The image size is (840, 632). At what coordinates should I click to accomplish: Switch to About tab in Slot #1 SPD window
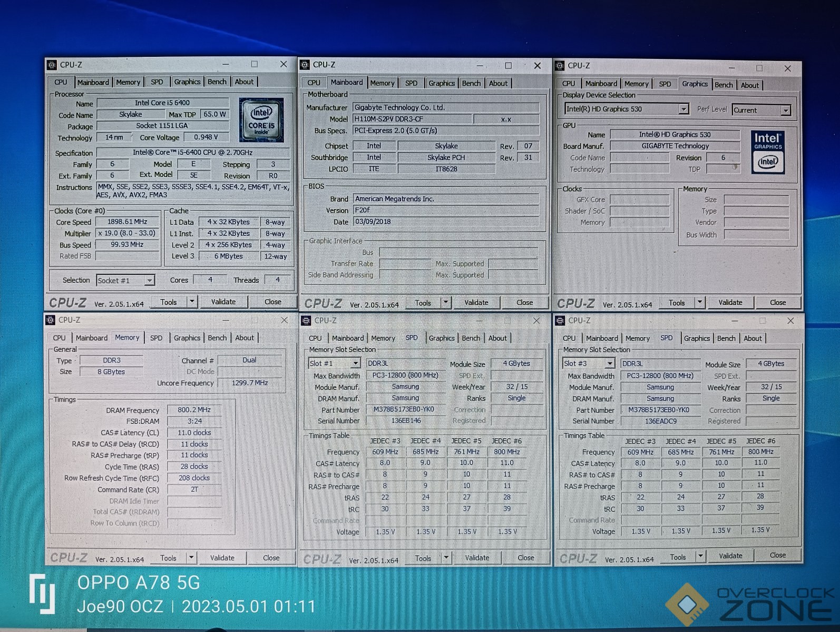tap(497, 338)
